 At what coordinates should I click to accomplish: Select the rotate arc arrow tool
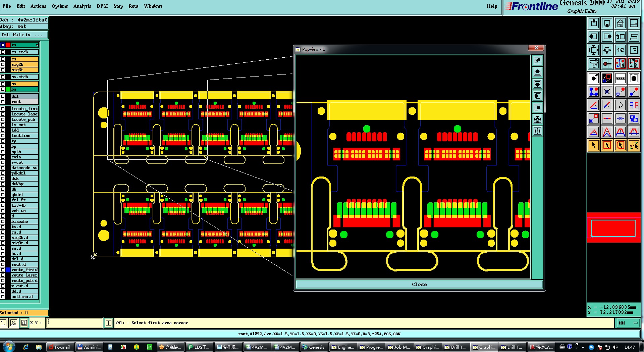point(620,105)
